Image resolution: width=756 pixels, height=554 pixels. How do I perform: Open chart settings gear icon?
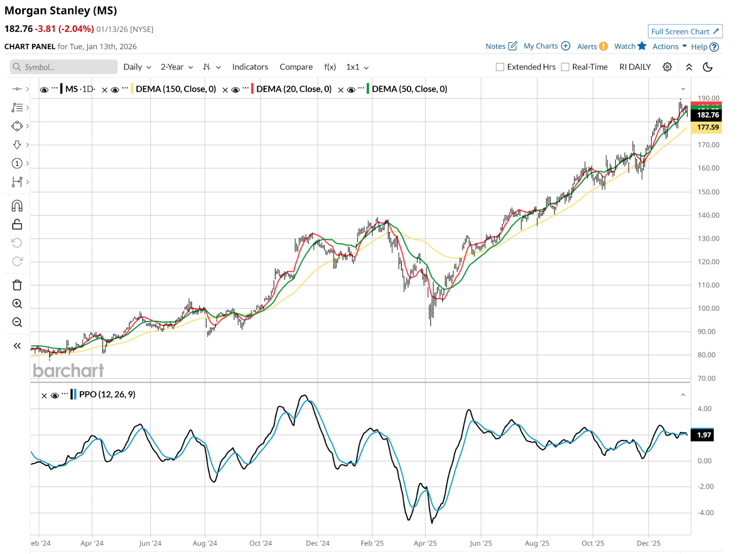coord(667,67)
